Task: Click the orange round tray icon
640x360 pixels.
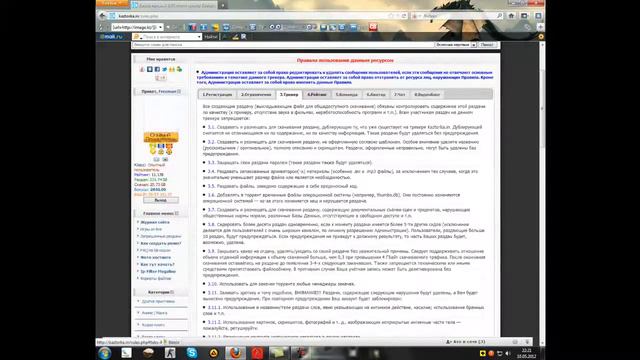Action: tap(491, 353)
